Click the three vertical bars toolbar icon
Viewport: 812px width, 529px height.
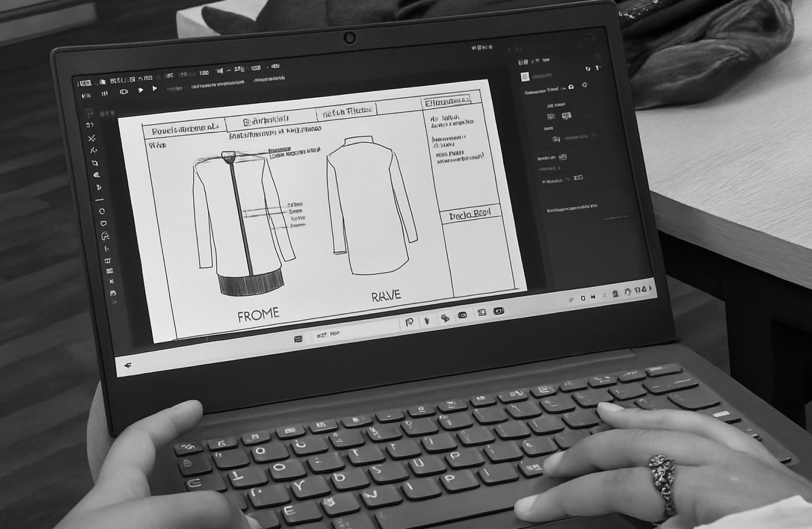[x=104, y=93]
